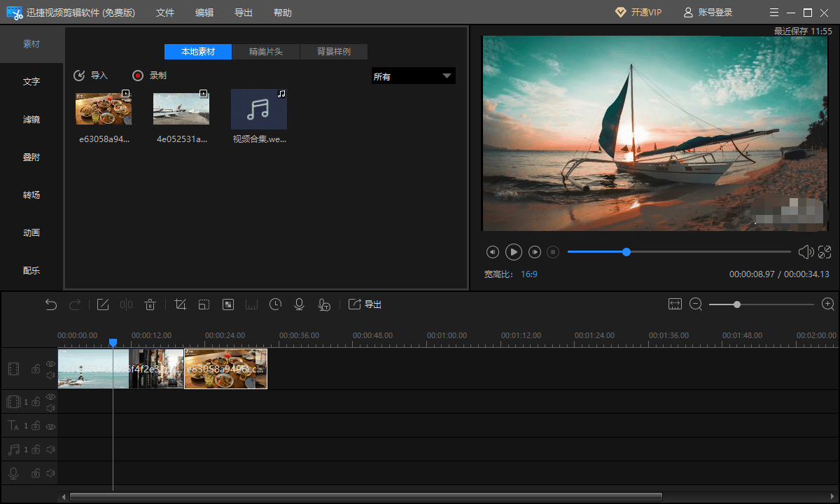
Task: Start voiceover with microphone icon
Action: [x=299, y=304]
